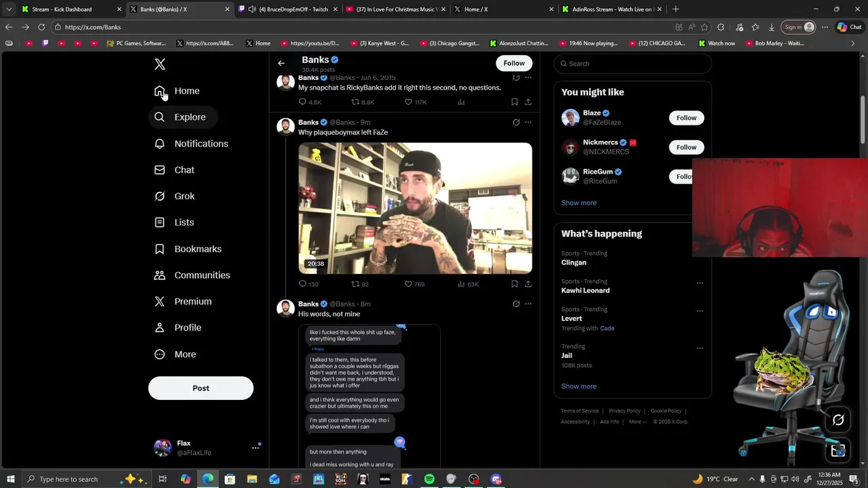Viewport: 868px width, 488px height.
Task: Follow Nickmercs in You might like
Action: pos(686,147)
